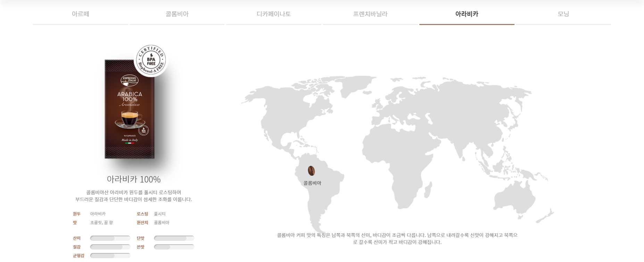Click the 산미 acidity level bar
The height and width of the screenshot is (262, 644).
click(110, 238)
